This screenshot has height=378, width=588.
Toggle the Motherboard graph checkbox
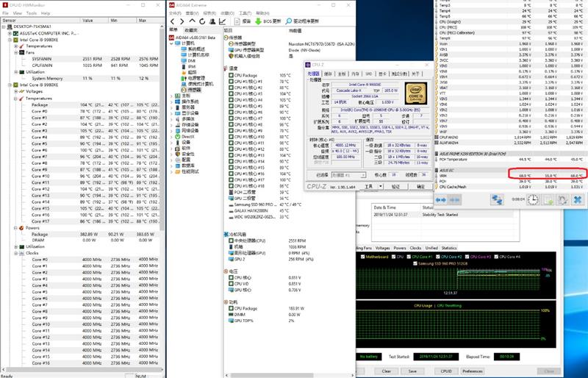pyautogui.click(x=362, y=257)
